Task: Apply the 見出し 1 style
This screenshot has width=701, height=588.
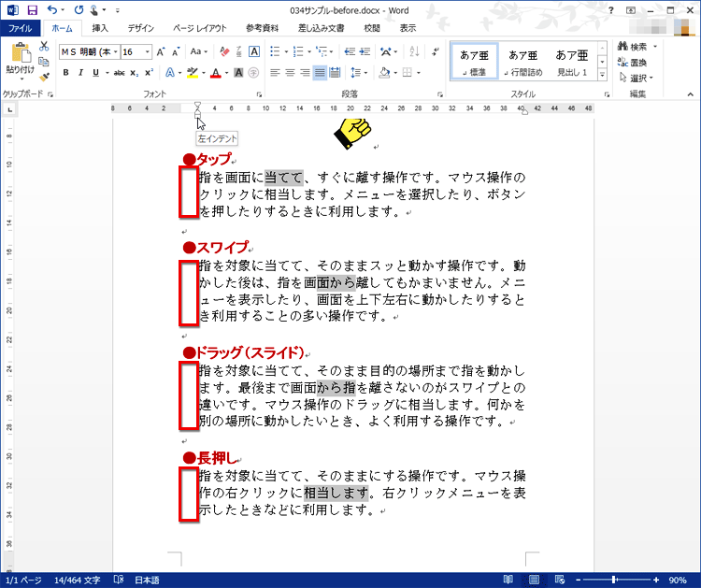Action: pos(572,62)
